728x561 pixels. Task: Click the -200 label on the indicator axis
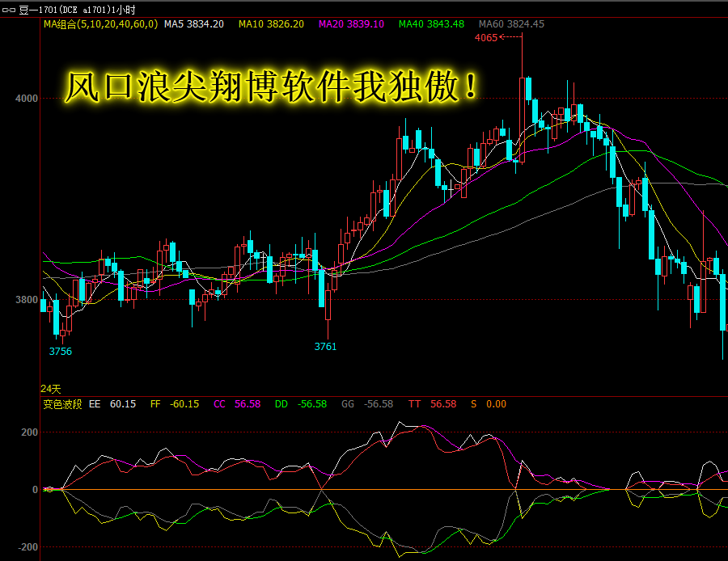(x=28, y=547)
